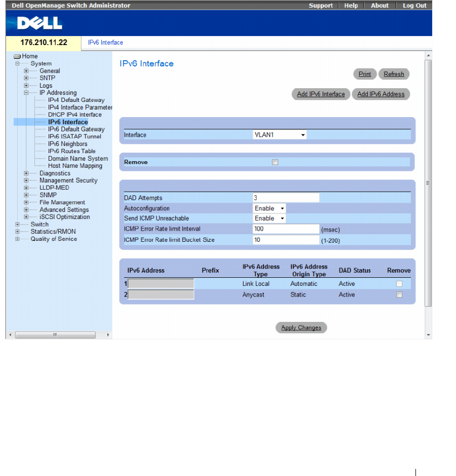
Task: Expand the Management Security node
Action: tap(26, 180)
